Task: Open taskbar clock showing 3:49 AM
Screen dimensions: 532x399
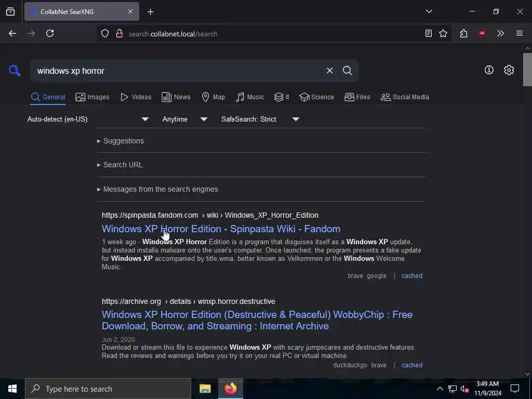Action: pyautogui.click(x=487, y=389)
